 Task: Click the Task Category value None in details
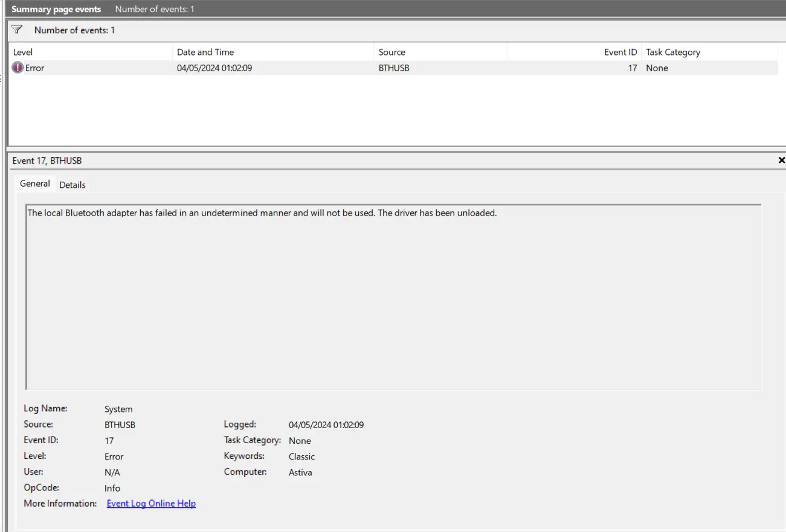click(x=300, y=440)
